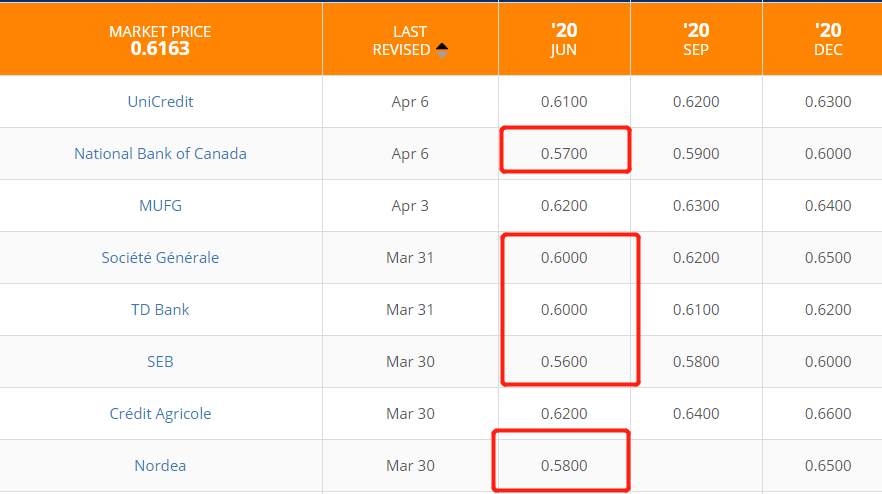Sort by the Last Revised arrow icon

click(442, 50)
